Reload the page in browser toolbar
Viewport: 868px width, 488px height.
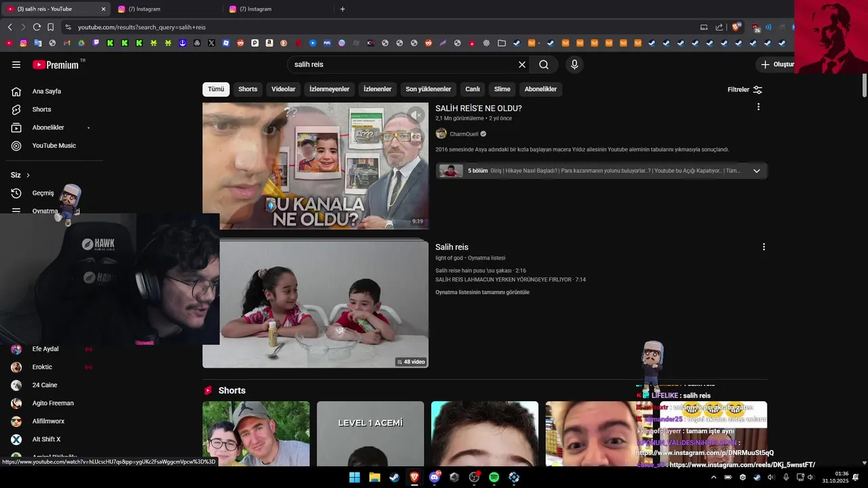37,27
